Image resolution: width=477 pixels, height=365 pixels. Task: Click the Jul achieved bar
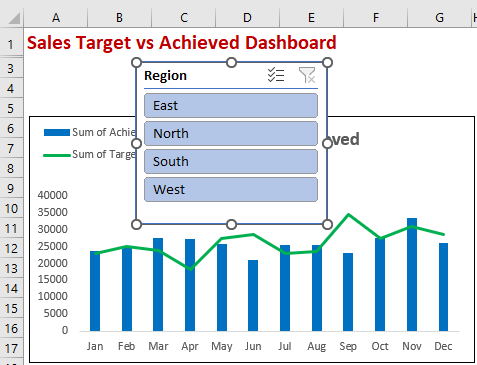point(285,288)
